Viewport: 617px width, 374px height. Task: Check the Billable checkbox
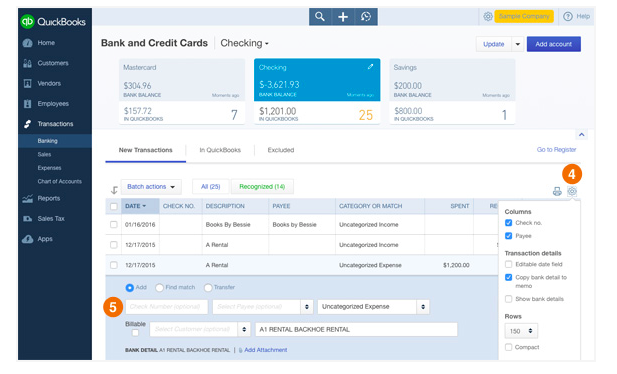pos(135,333)
